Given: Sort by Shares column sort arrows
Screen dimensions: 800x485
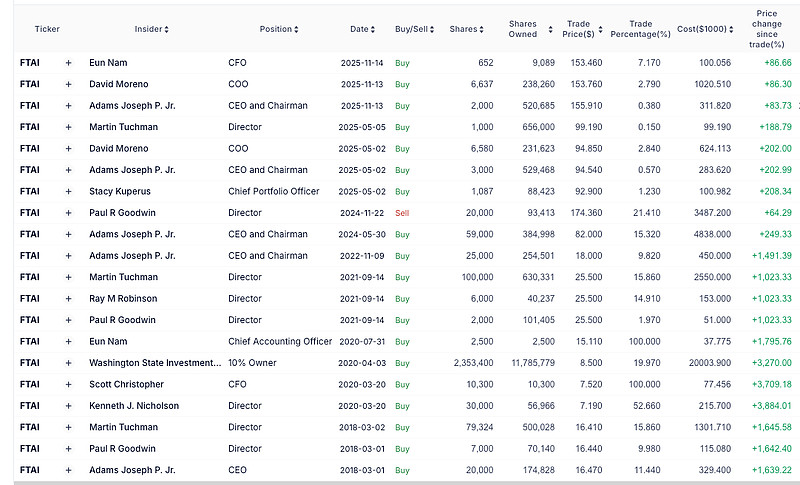Looking at the screenshot, I should click(482, 30).
